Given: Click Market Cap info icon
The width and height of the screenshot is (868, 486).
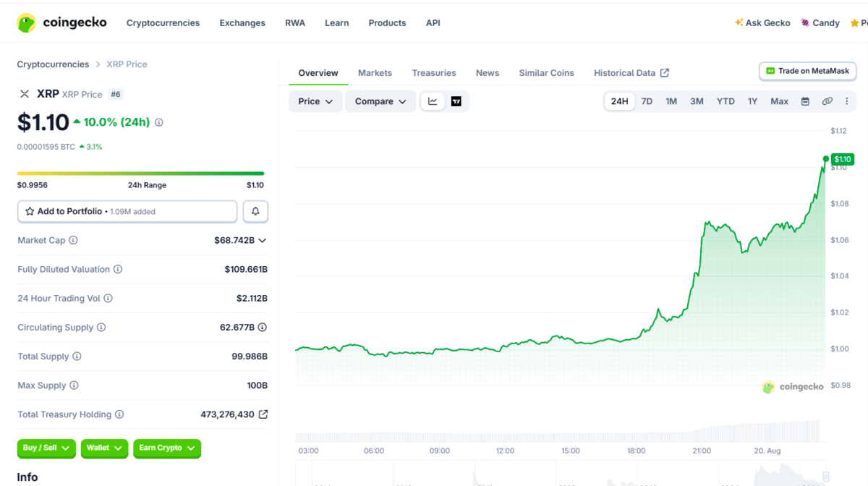Looking at the screenshot, I should click(x=73, y=240).
